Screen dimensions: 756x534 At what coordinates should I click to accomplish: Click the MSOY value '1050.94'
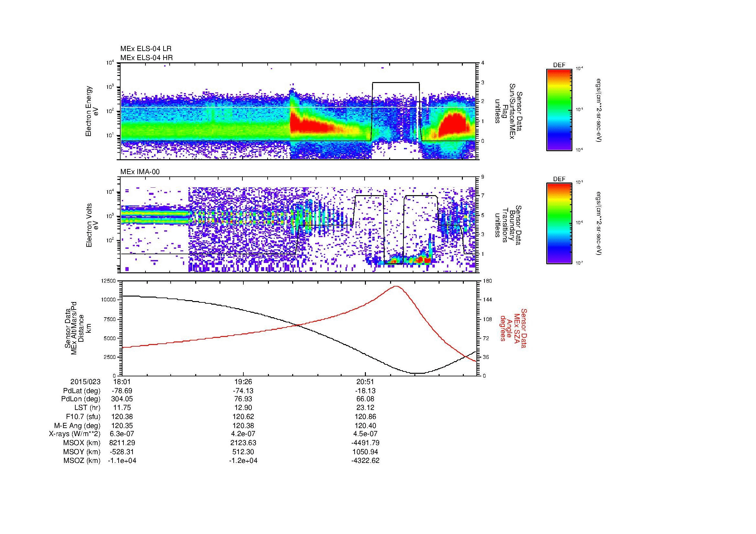pyautogui.click(x=365, y=452)
